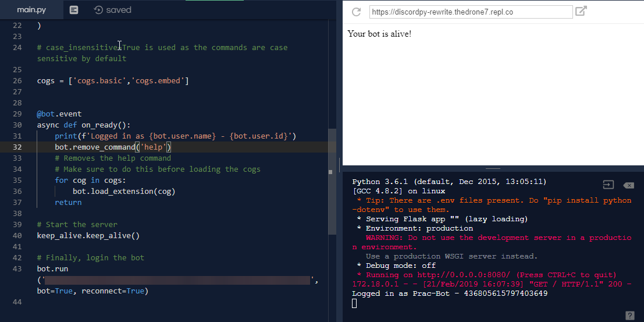This screenshot has width=644, height=322.
Task: Open the help question mark icon
Action: [x=629, y=316]
